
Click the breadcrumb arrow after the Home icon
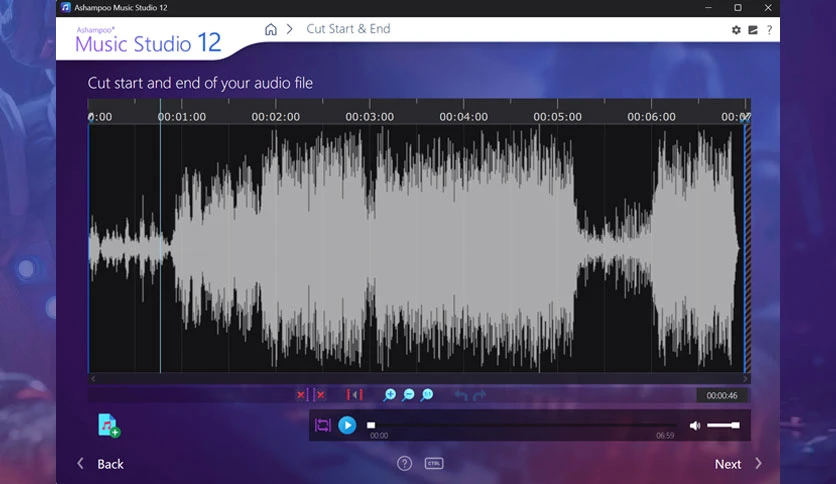[x=290, y=29]
